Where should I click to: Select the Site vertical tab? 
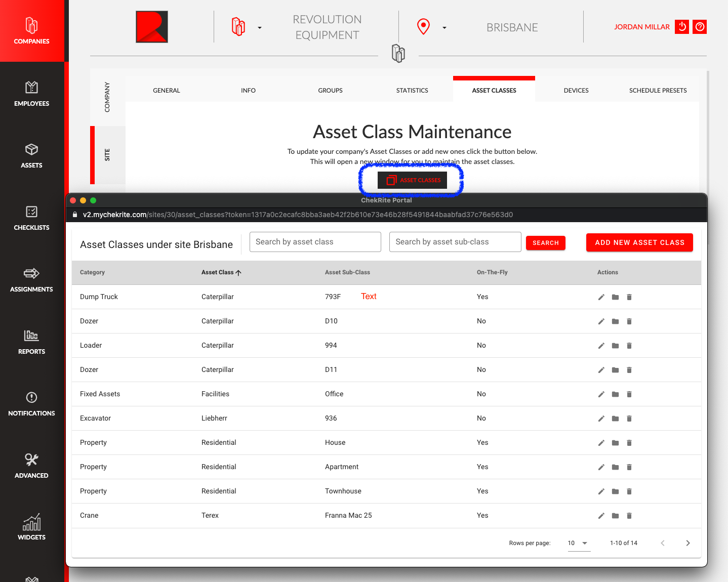point(107,155)
